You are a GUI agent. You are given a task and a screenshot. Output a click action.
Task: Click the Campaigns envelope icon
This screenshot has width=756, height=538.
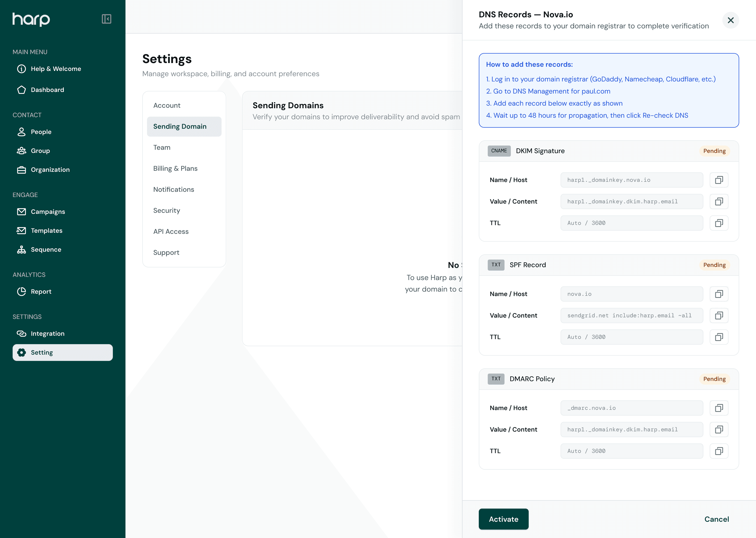click(x=22, y=212)
